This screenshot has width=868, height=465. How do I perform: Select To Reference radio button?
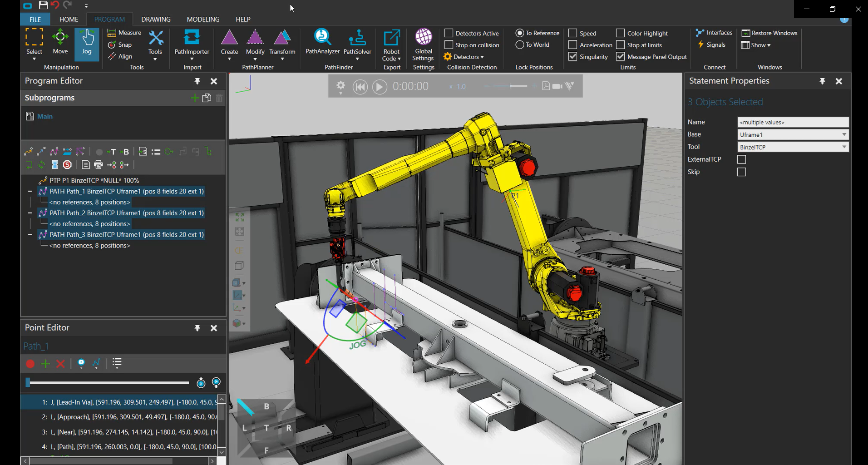tap(520, 33)
